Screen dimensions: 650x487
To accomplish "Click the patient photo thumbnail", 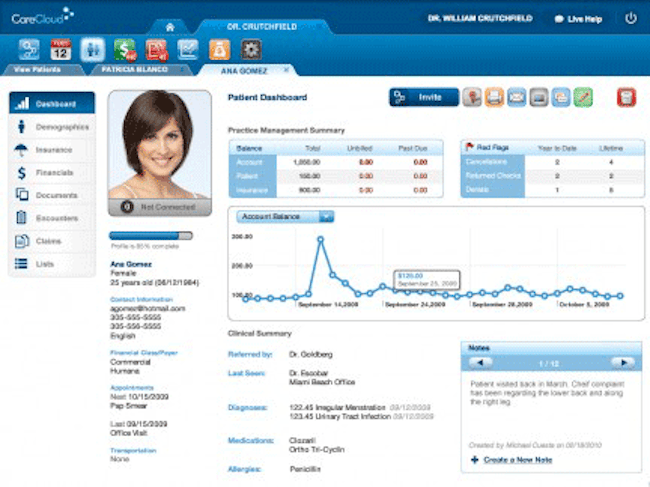I will [x=160, y=145].
